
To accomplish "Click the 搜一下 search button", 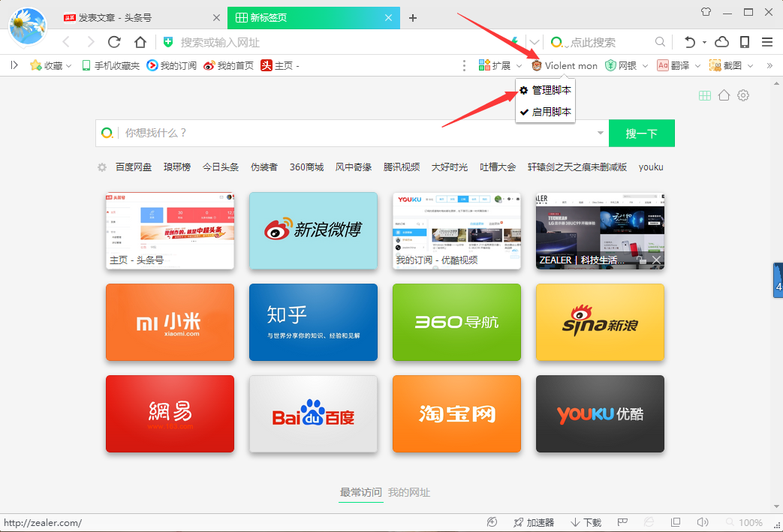I will pos(642,134).
